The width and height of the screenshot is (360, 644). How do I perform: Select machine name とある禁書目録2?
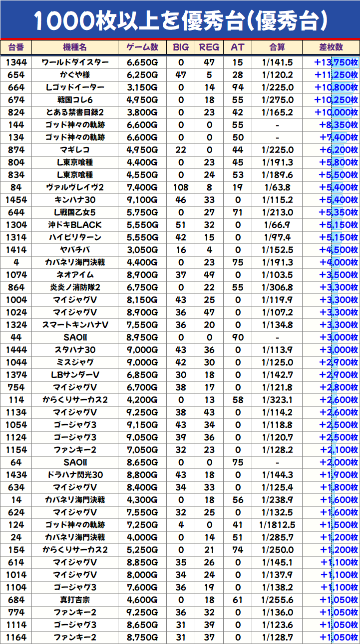point(75,112)
